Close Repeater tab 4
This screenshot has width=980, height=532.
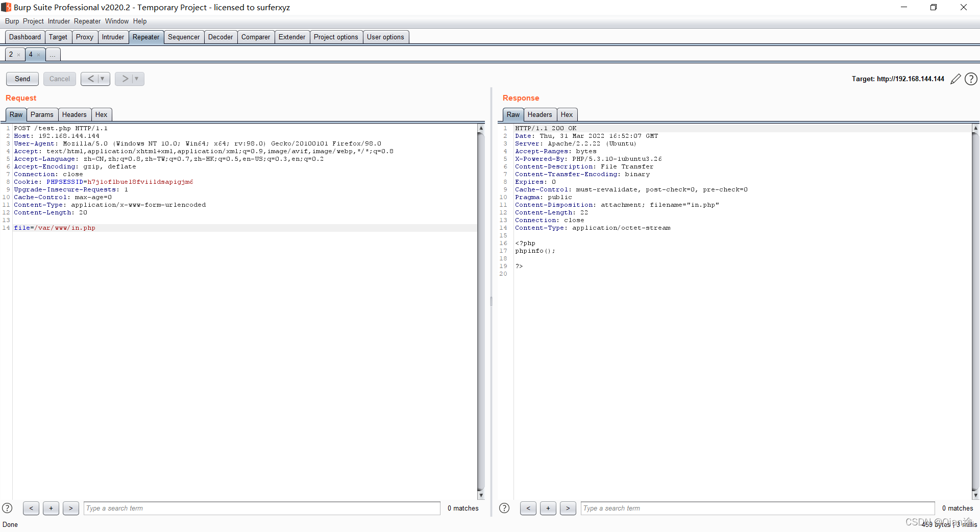click(x=38, y=55)
